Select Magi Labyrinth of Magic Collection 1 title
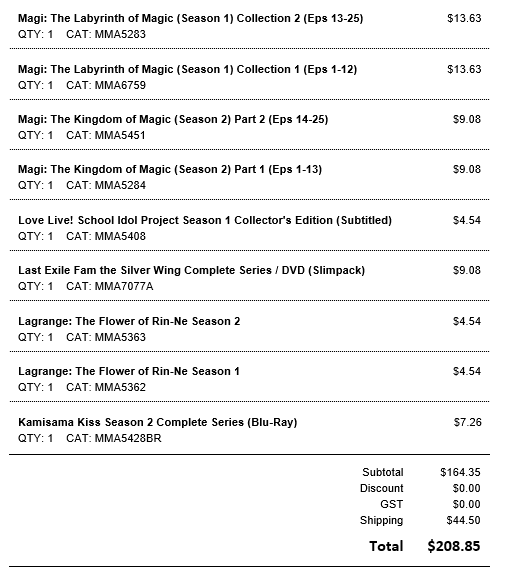523x570 pixels. pos(188,69)
